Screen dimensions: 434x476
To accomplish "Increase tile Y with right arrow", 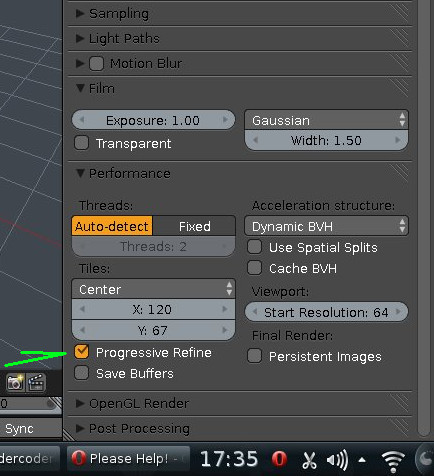I will click(225, 330).
